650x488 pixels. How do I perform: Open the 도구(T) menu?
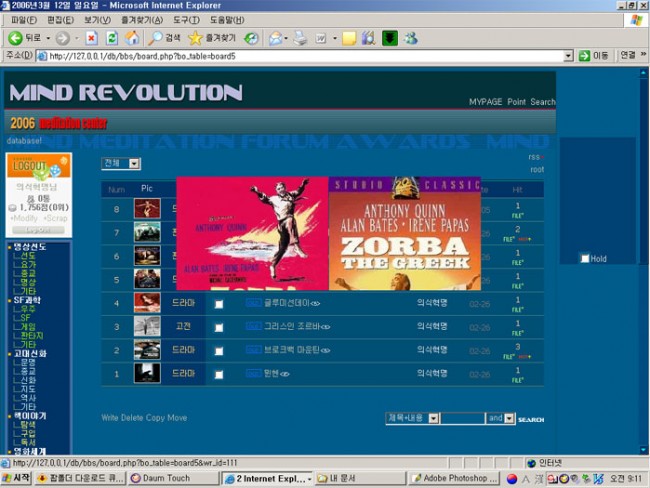186,20
